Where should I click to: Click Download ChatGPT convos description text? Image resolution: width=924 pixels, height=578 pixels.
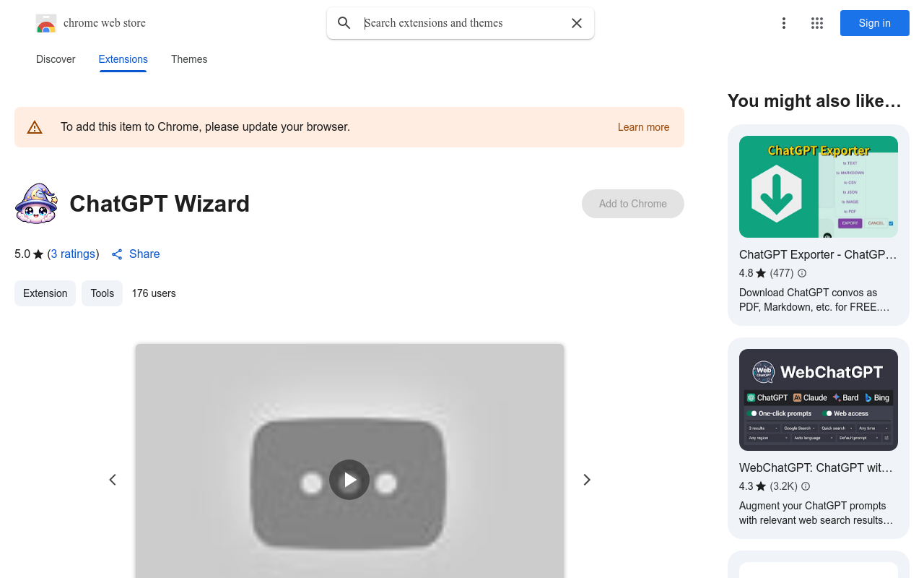pos(814,300)
